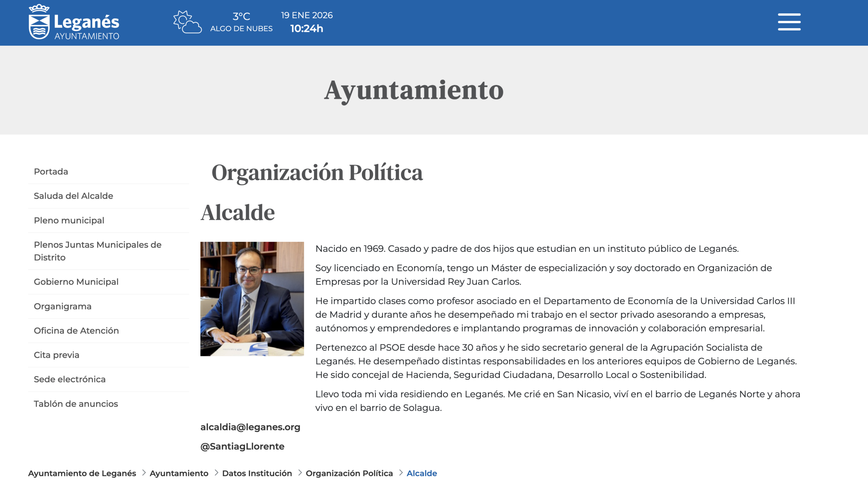
Task: Click Datos Institución in the breadcrumb trail
Action: 257,473
